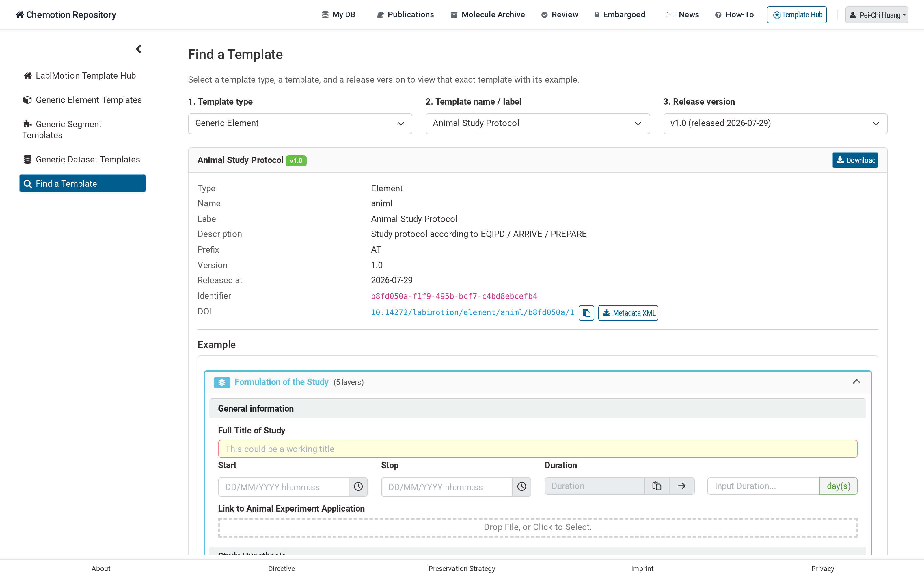Open the News page
Image resolution: width=924 pixels, height=578 pixels.
coord(683,14)
